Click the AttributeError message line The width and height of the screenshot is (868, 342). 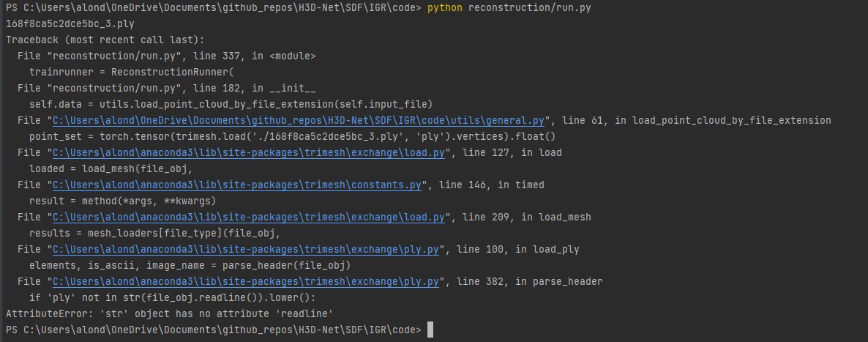169,313
